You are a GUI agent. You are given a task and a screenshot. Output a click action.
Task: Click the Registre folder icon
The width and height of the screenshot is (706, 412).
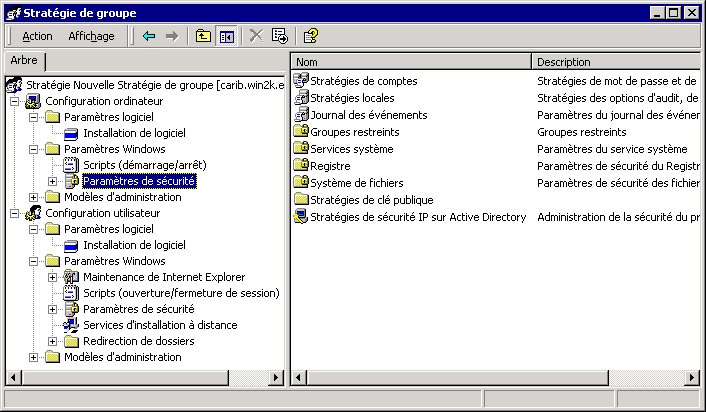[x=301, y=166]
